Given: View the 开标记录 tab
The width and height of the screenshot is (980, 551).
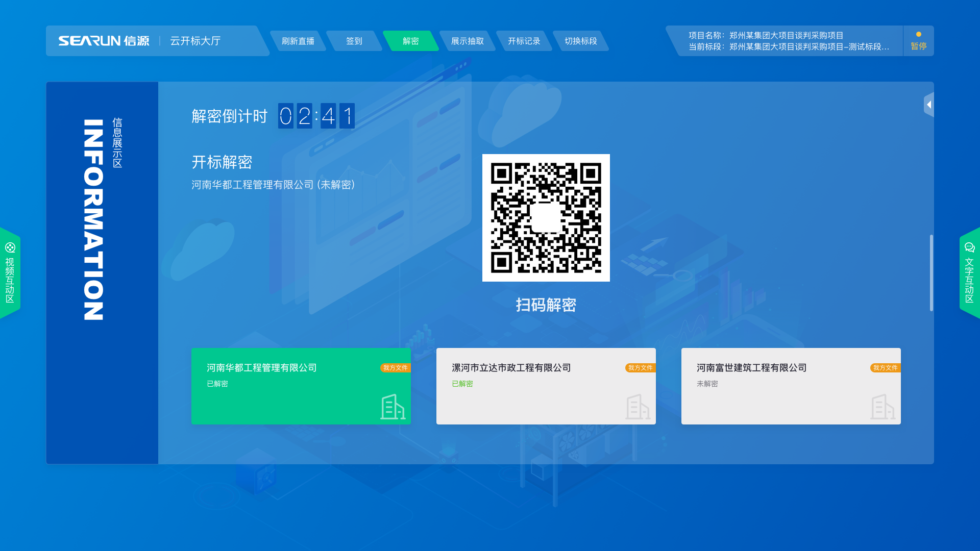Looking at the screenshot, I should [x=524, y=41].
